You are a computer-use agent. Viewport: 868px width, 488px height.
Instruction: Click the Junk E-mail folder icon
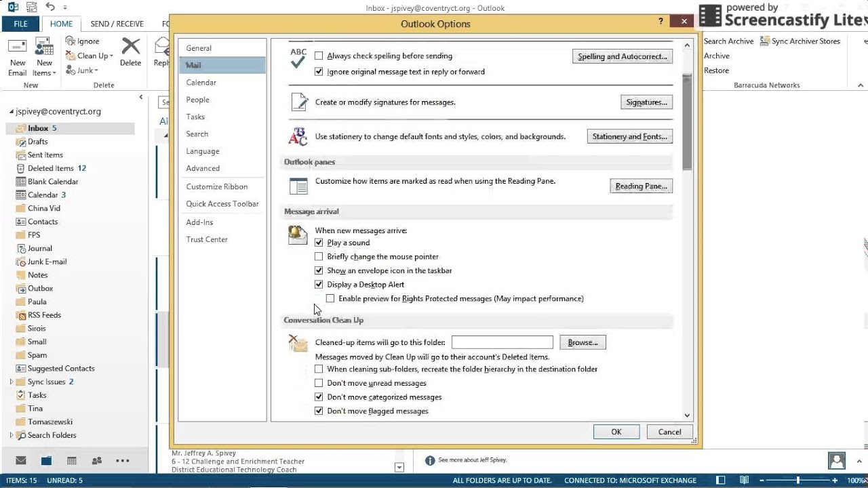pyautogui.click(x=21, y=262)
